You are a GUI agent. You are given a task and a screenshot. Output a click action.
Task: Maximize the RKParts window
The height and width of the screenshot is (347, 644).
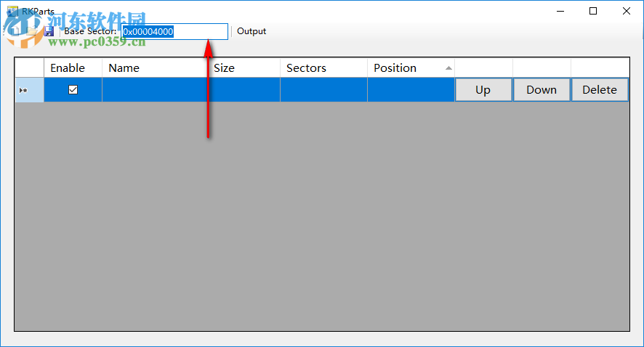593,11
